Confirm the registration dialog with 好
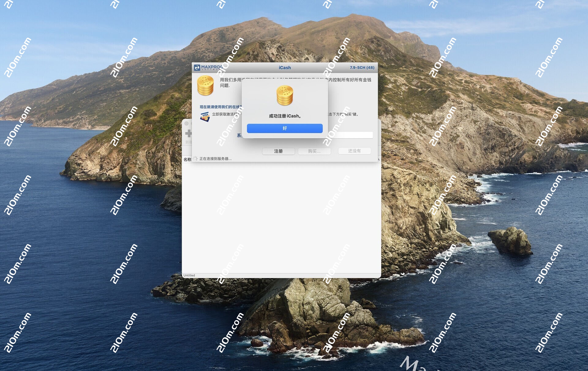 coord(285,128)
